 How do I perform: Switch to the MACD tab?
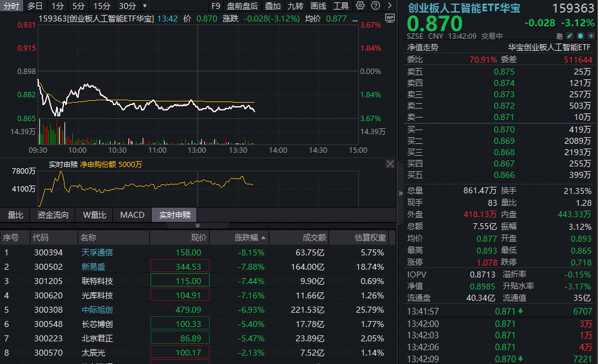131,215
